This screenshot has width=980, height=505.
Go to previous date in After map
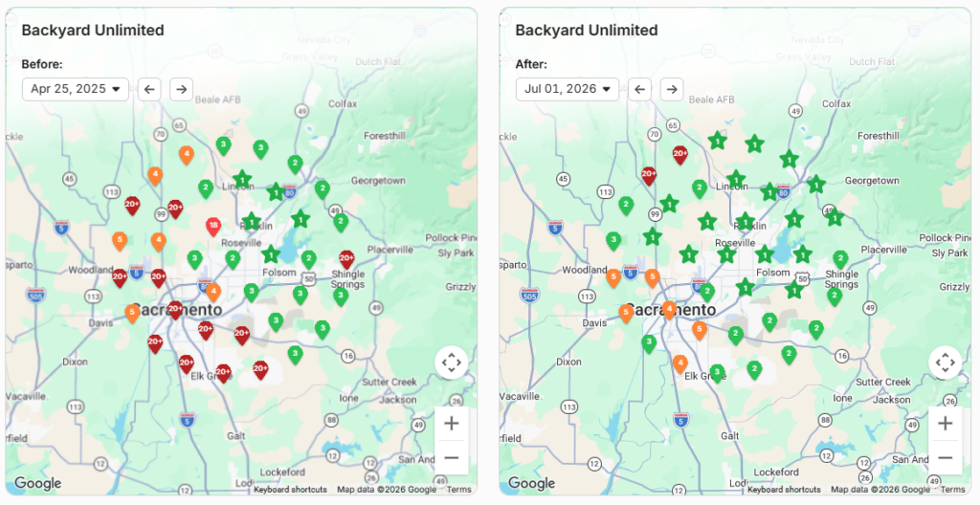[x=639, y=89]
